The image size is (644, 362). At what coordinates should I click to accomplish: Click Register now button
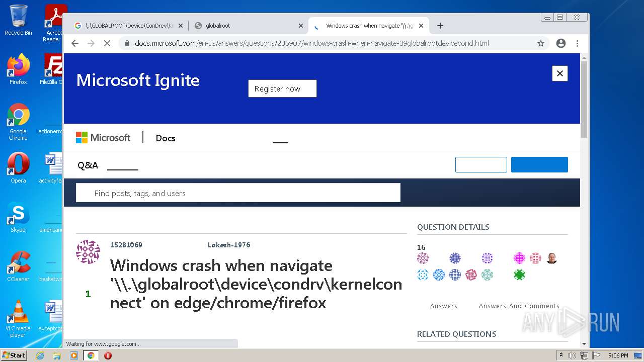(282, 88)
